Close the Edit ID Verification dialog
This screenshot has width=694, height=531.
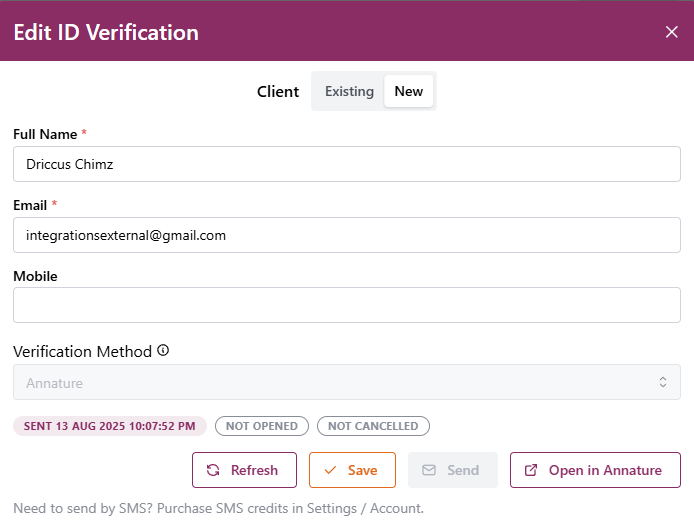coord(671,32)
